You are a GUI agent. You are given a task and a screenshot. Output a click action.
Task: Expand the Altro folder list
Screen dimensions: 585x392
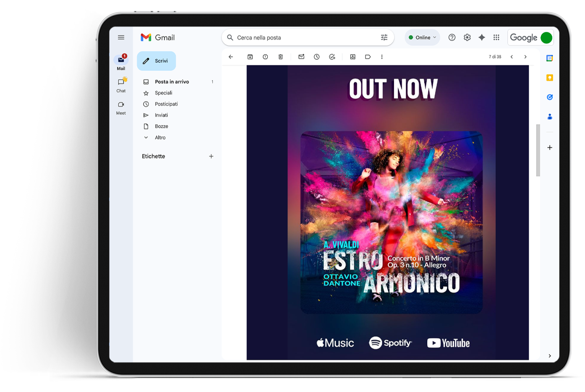160,138
